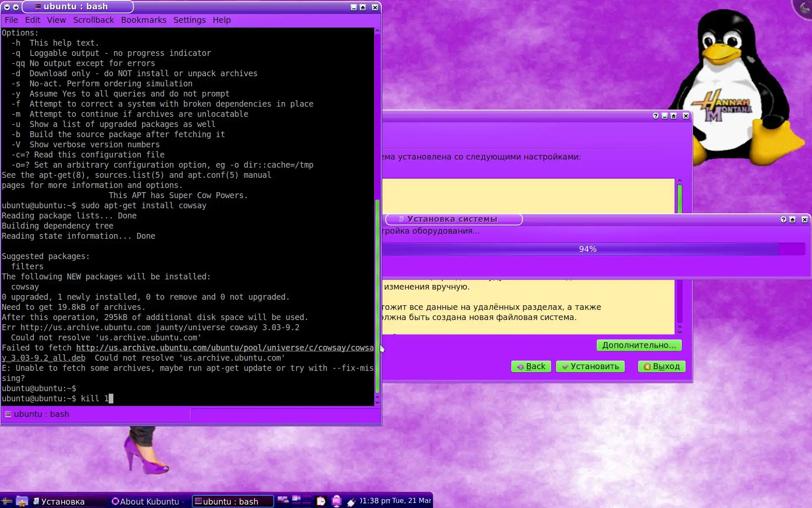Toggle the on-all-desktops pin button on the Konsole titlebar
The height and width of the screenshot is (508, 812).
pos(16,7)
